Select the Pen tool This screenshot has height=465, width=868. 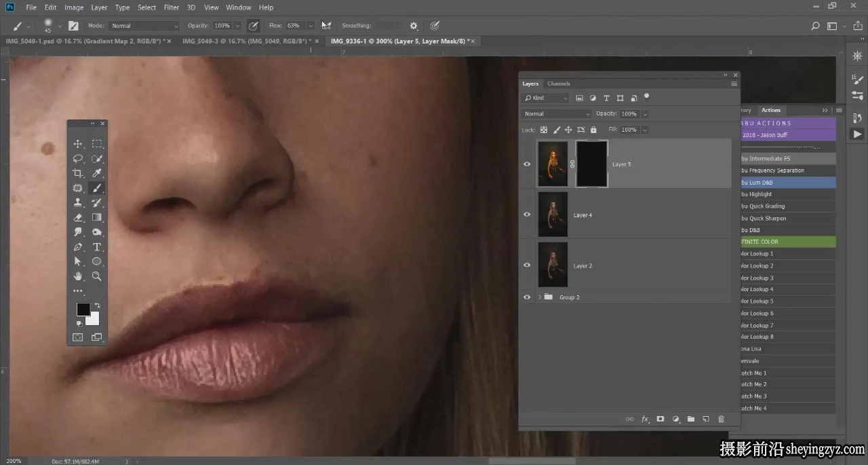point(78,247)
